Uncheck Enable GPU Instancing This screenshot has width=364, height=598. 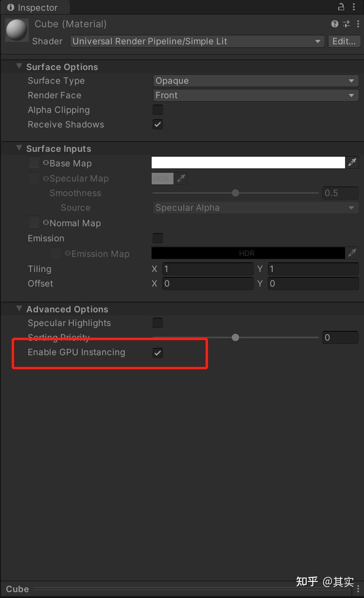(157, 352)
